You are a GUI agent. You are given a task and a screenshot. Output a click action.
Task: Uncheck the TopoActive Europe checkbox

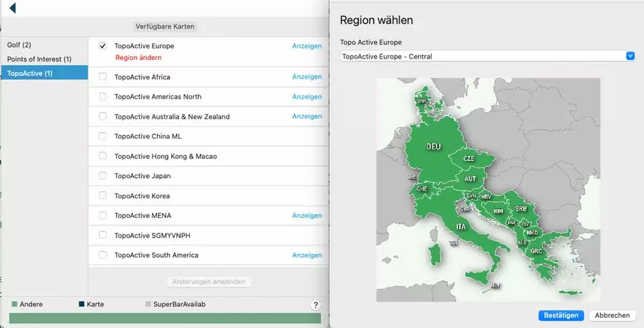click(x=102, y=46)
